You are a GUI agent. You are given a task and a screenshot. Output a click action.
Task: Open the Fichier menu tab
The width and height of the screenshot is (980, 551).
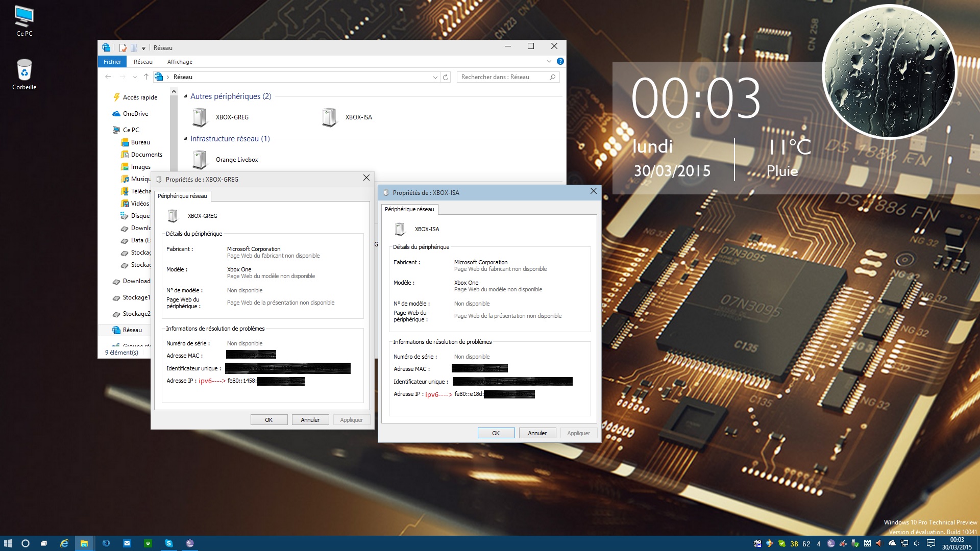click(x=112, y=62)
